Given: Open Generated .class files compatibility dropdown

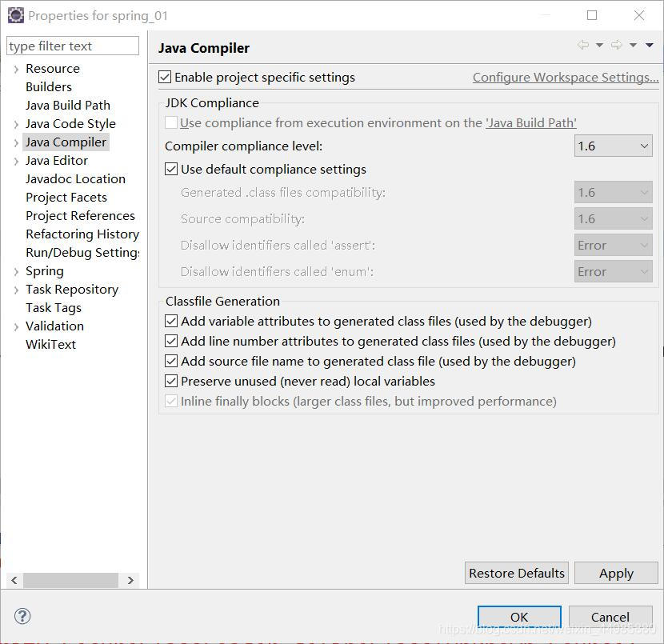Looking at the screenshot, I should click(x=613, y=193).
